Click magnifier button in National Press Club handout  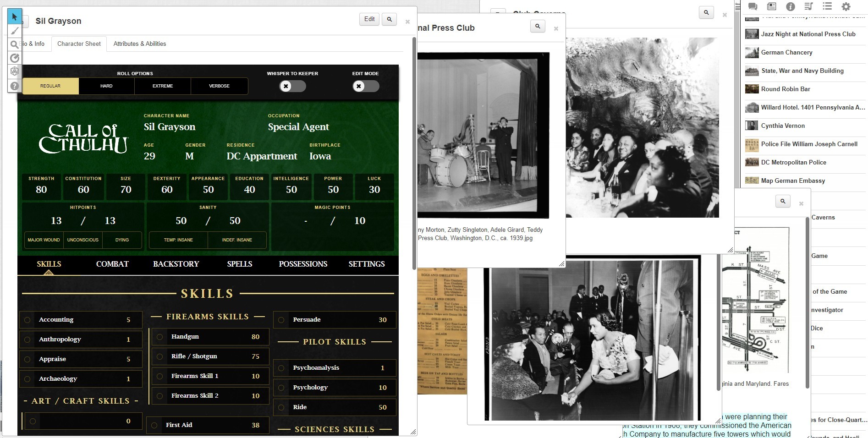click(x=538, y=27)
